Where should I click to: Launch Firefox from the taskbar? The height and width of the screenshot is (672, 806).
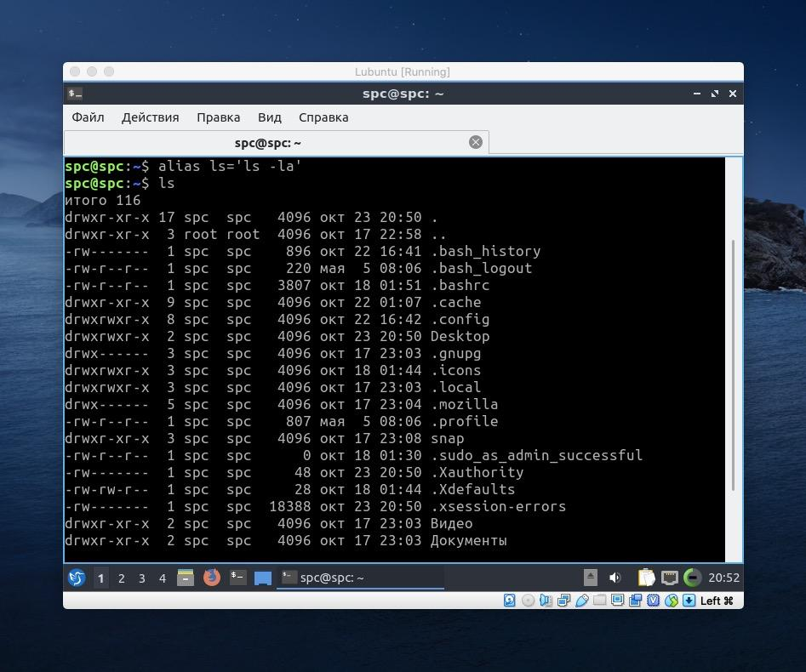tap(212, 578)
